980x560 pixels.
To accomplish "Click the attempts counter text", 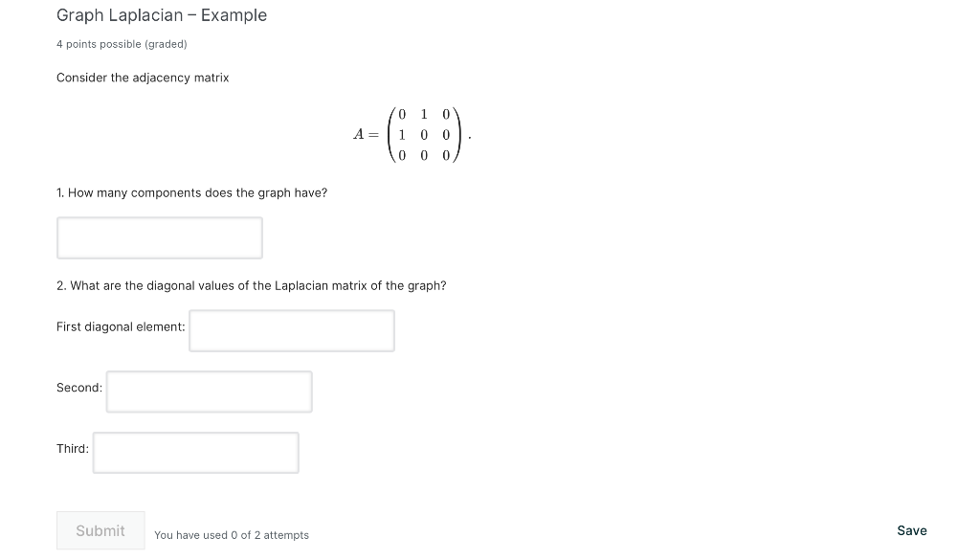I will coord(232,535).
